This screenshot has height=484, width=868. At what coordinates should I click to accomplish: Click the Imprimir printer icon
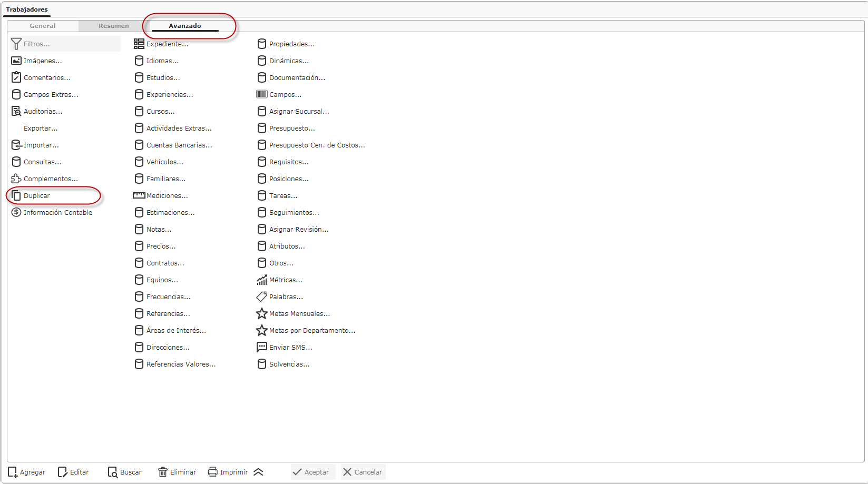[213, 472]
